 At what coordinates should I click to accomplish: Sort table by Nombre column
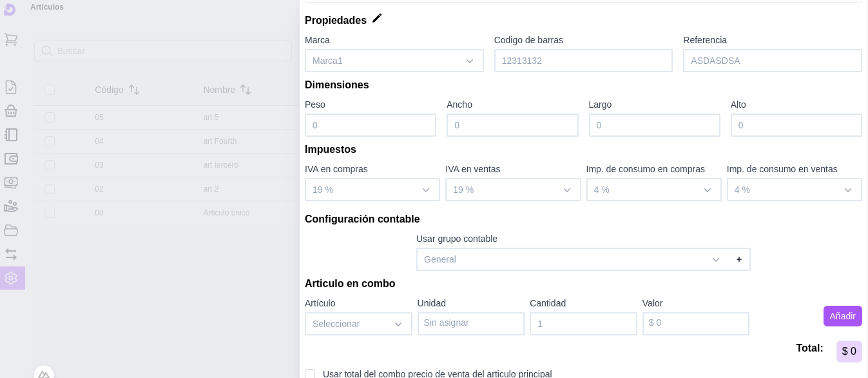[x=246, y=90]
